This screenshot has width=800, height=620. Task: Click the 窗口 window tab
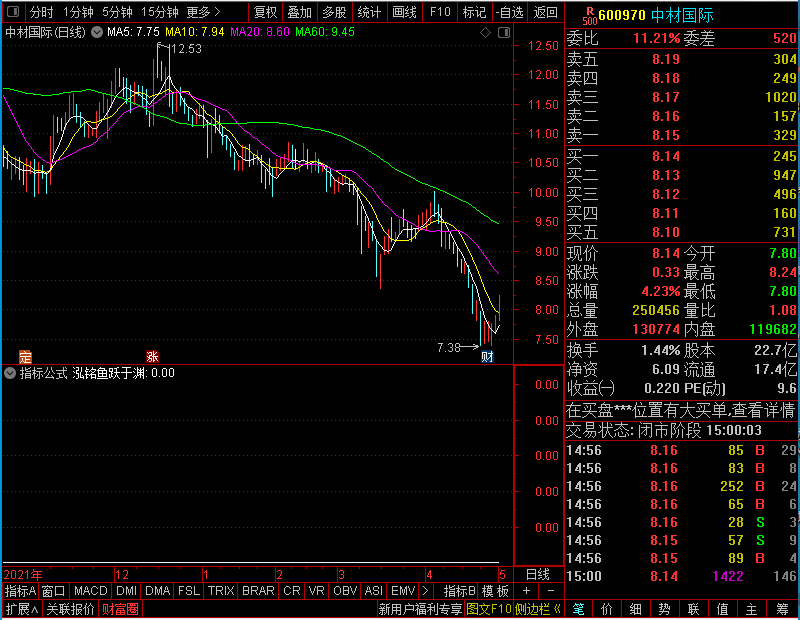[x=54, y=591]
